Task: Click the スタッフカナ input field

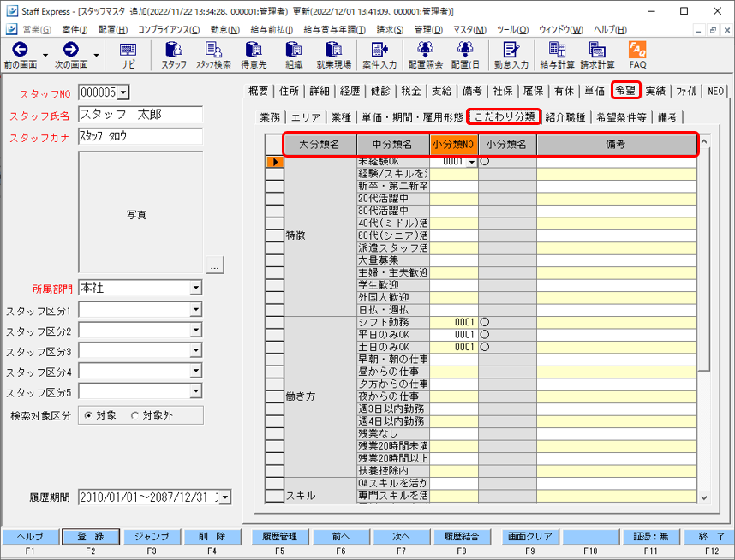Action: click(140, 136)
